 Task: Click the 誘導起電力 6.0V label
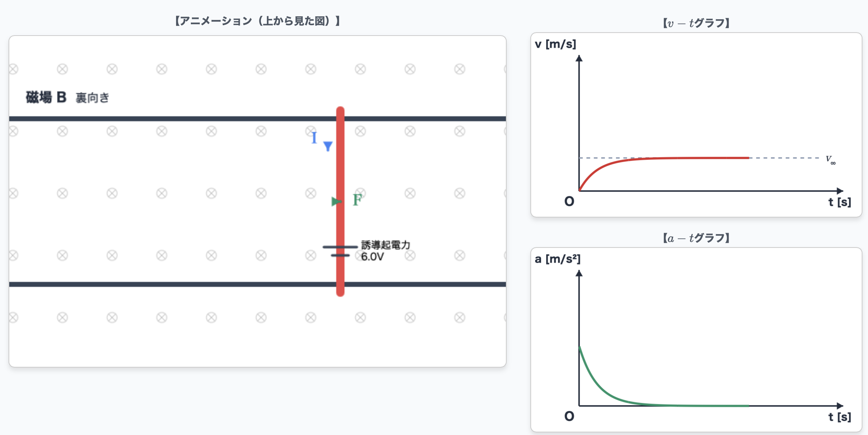pos(385,251)
